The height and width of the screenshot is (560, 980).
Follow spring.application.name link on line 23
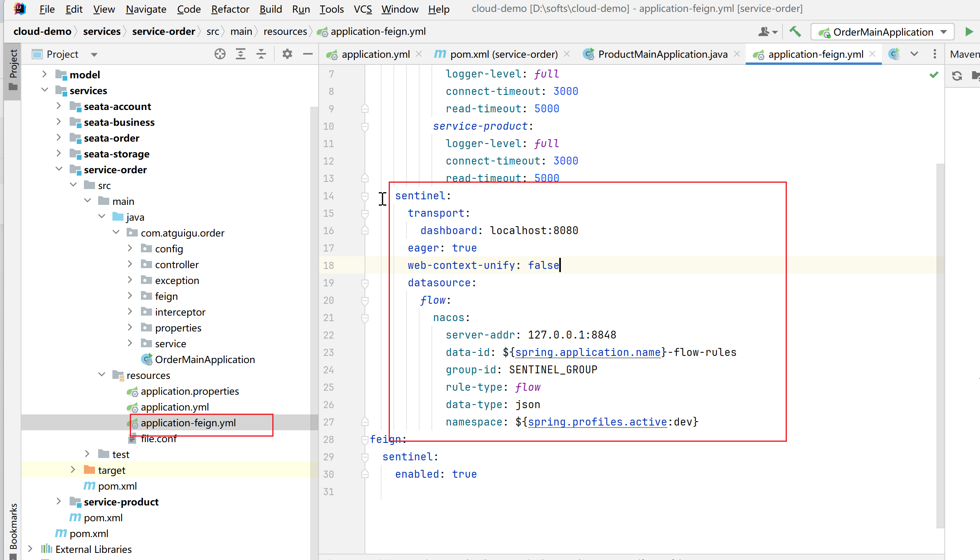pos(588,352)
